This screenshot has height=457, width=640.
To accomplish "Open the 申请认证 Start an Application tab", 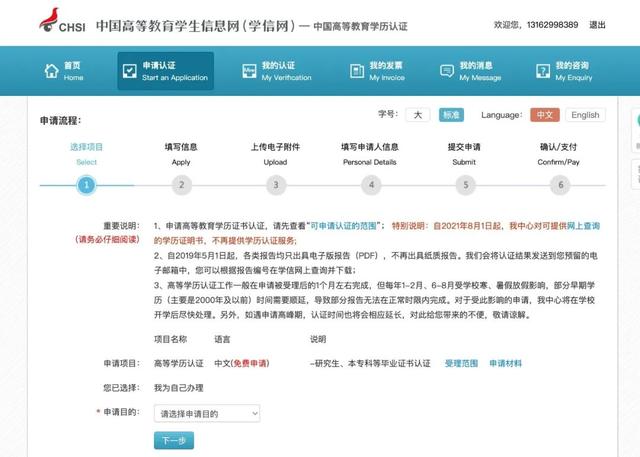I will tap(166, 71).
